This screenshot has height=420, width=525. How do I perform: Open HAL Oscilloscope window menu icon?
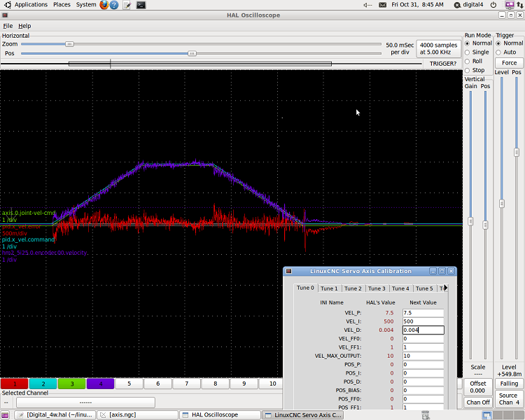click(5, 15)
